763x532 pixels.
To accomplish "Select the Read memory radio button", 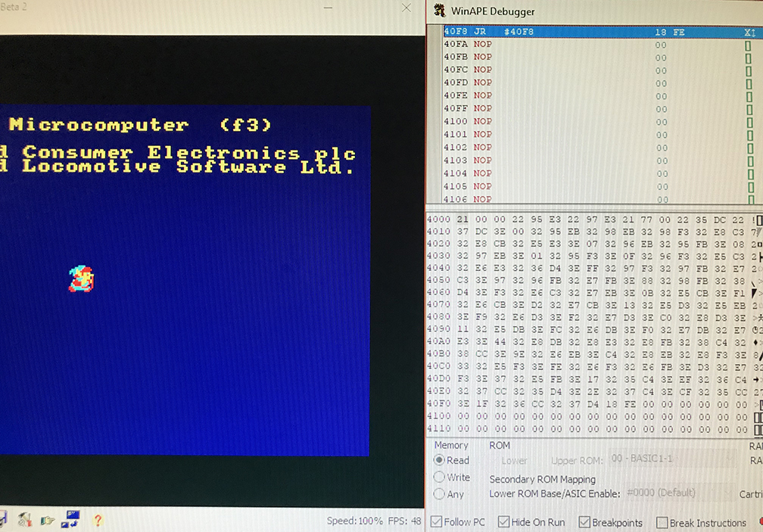I will click(x=439, y=460).
